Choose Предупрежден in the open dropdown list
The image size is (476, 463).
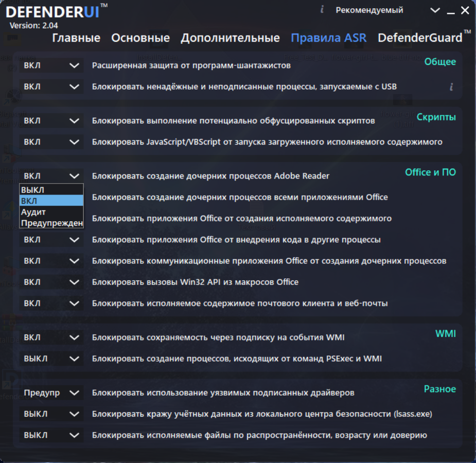[x=51, y=223]
